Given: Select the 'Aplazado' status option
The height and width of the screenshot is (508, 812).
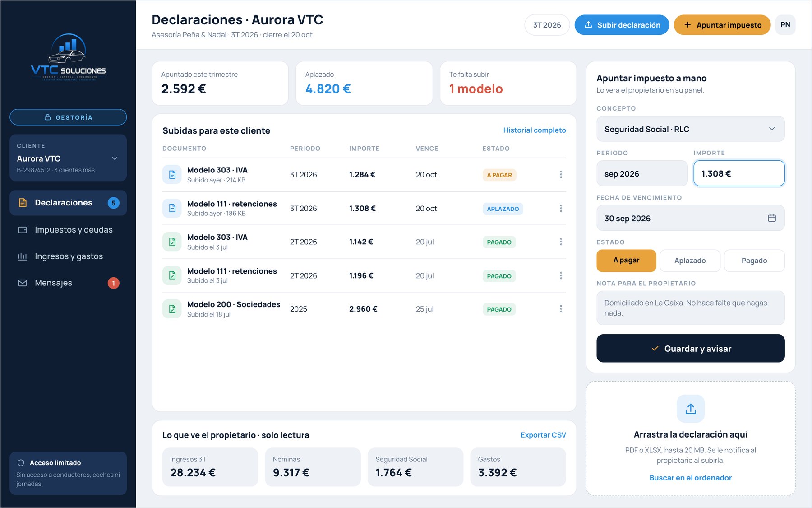Looking at the screenshot, I should tap(690, 261).
